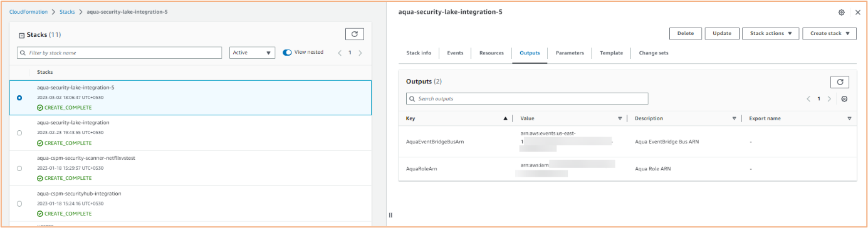Click Aqua Role ARN description

tap(654, 169)
